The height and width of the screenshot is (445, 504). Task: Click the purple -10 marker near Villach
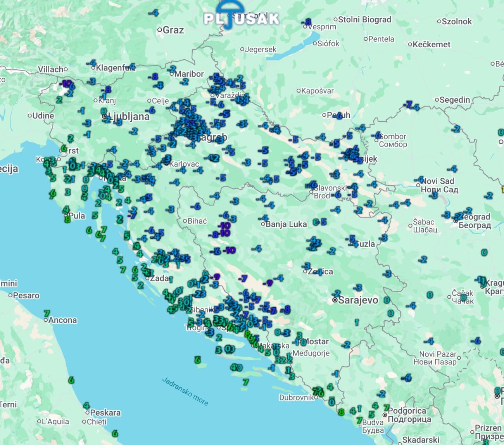point(66,83)
